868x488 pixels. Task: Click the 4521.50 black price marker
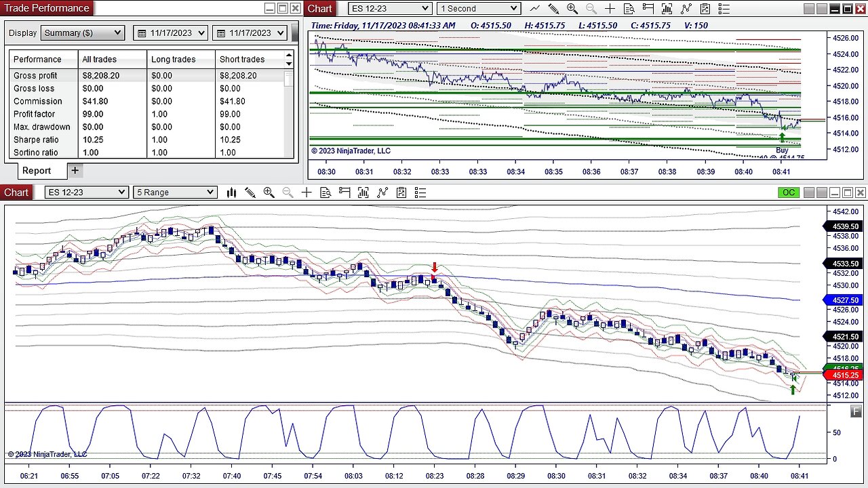(x=842, y=337)
